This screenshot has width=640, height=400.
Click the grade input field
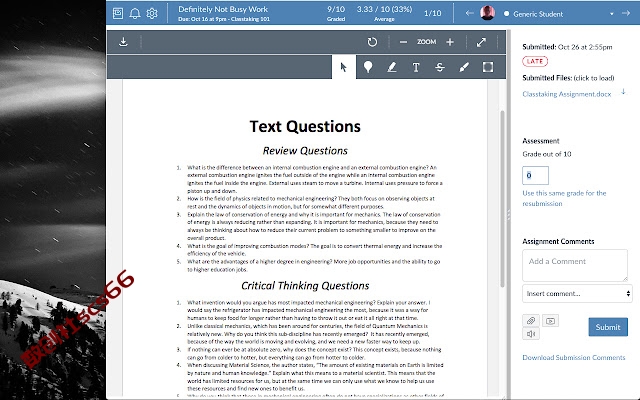coord(535,176)
